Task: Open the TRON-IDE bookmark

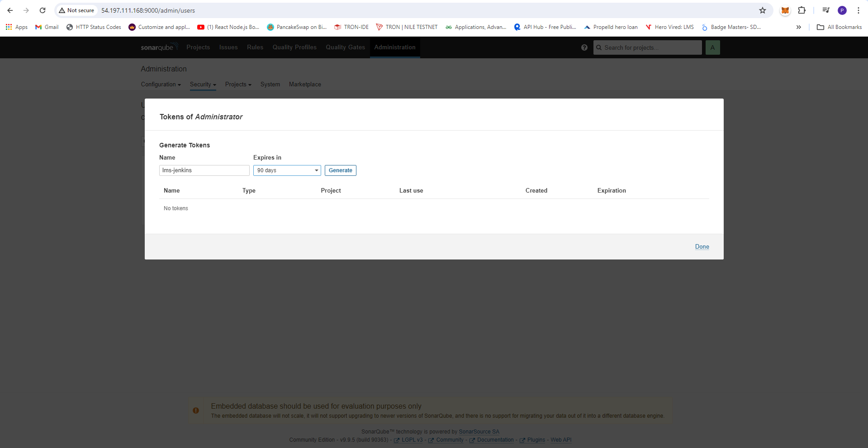Action: tap(351, 27)
